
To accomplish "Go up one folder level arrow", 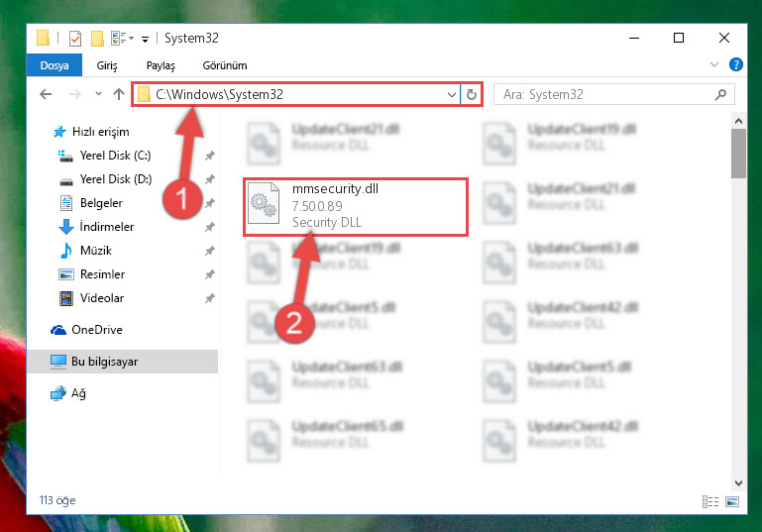I will coord(119,94).
